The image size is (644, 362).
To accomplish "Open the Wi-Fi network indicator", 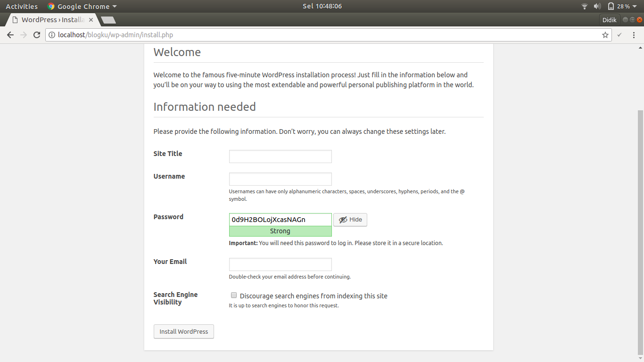I will [x=585, y=7].
